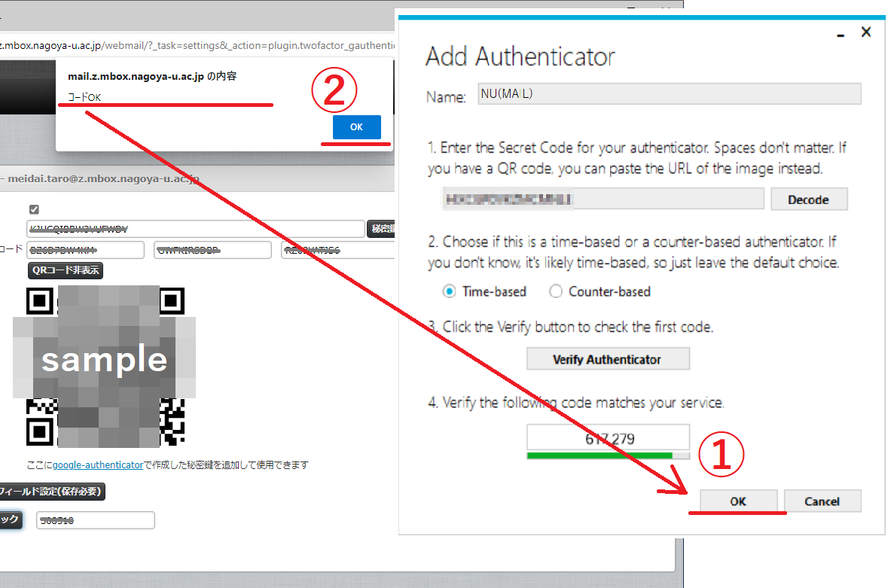
Task: Click OK in the browser alert popup
Action: point(356,126)
